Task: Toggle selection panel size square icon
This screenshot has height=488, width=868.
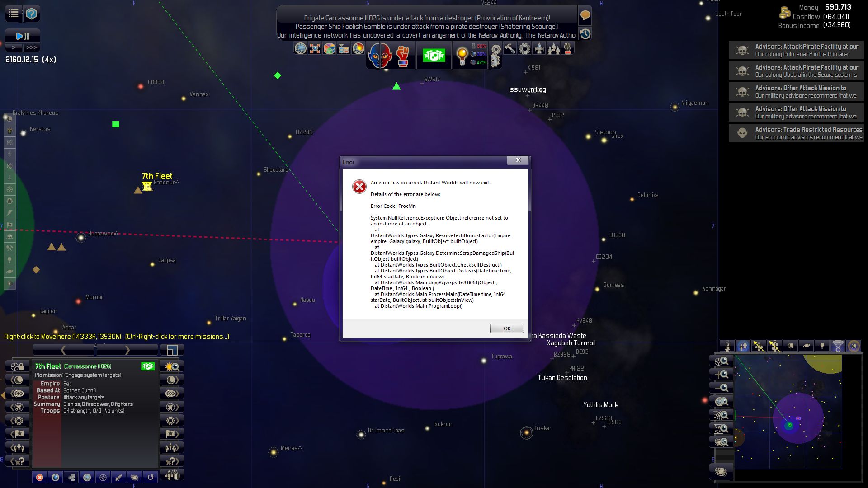Action: coord(172,350)
